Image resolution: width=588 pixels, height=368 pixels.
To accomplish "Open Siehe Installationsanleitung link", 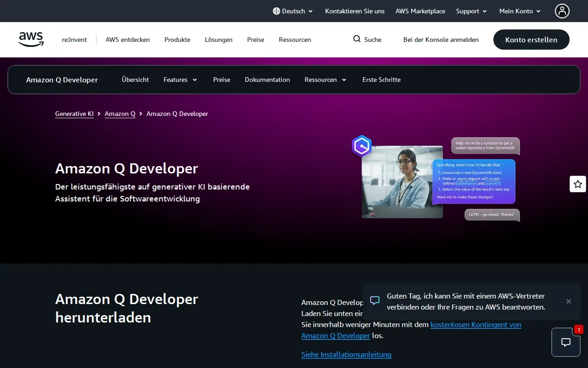I will click(346, 354).
